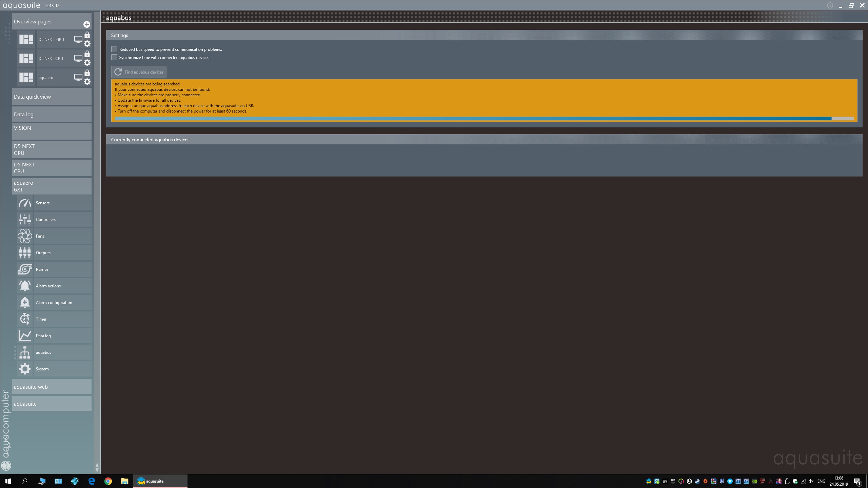Open Chrome from the Windows taskbar
Screen dimensions: 868x488
(x=108, y=481)
